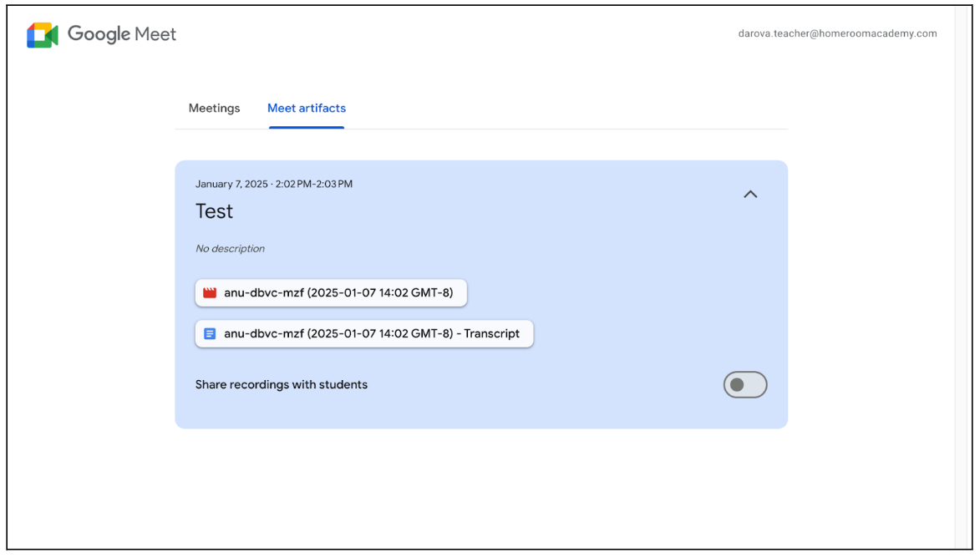Select the Meet artifacts tab

[306, 108]
